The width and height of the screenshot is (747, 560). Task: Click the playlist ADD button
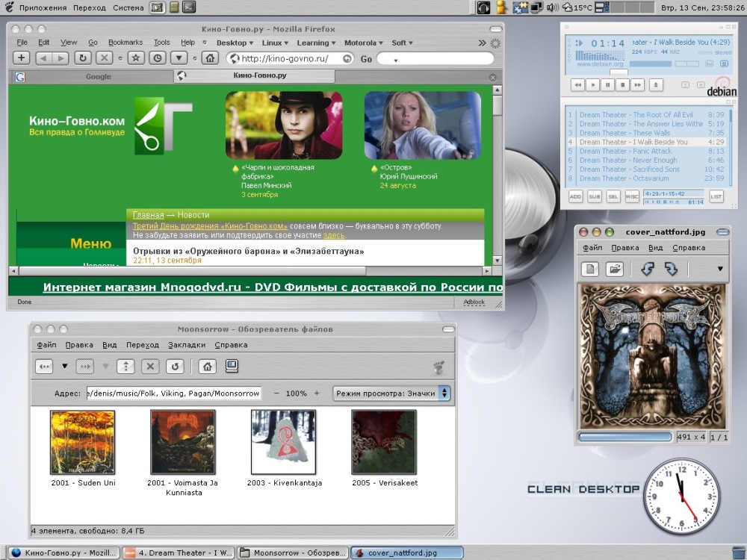(575, 196)
